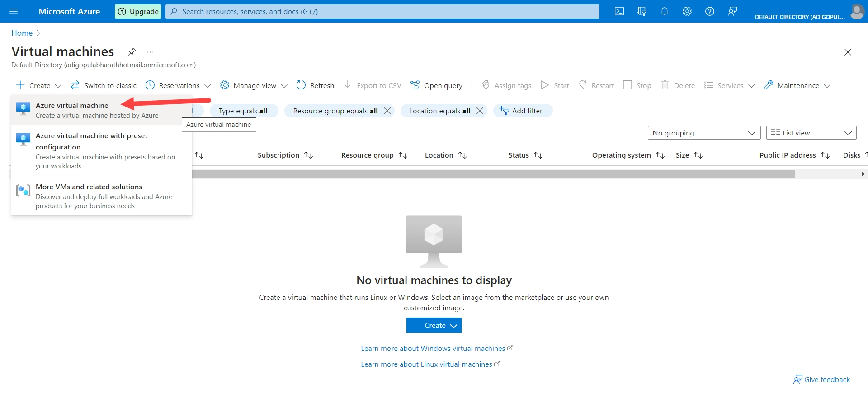This screenshot has height=397, width=868.
Task: Sort by Size column
Action: coord(689,155)
